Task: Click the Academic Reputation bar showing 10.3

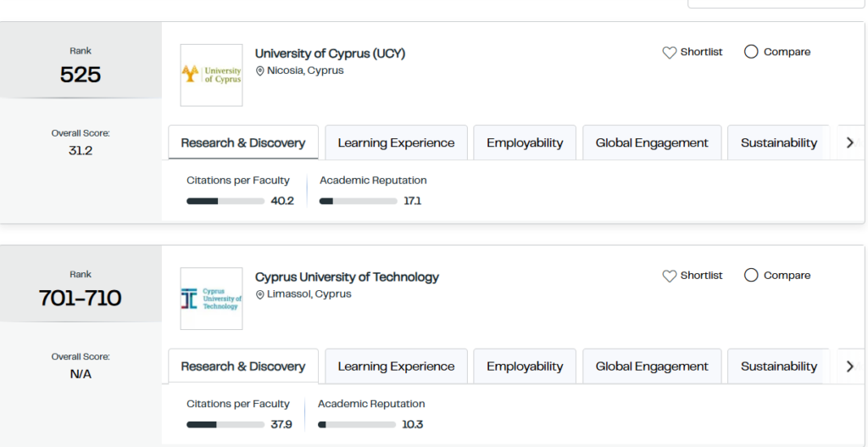Action: pos(357,425)
